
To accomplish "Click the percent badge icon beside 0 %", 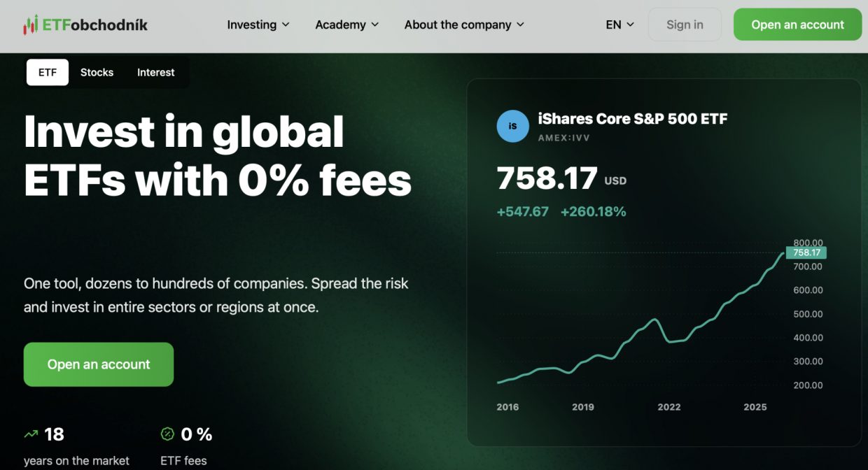I will click(167, 434).
